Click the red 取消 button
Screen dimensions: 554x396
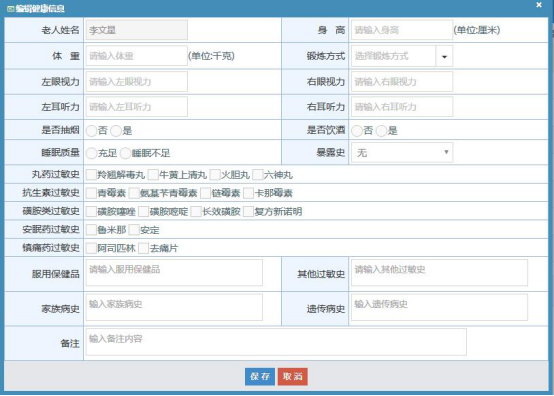click(x=293, y=377)
